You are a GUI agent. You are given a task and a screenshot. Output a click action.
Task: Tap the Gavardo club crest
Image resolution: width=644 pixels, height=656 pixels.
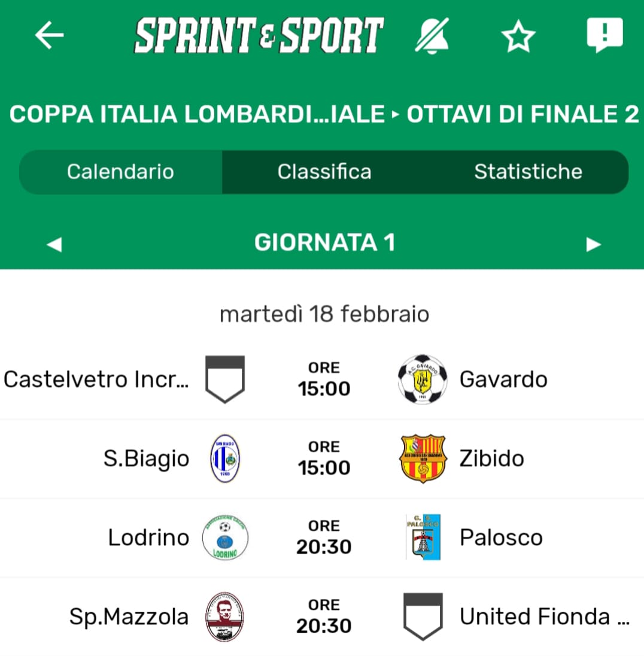pos(423,379)
